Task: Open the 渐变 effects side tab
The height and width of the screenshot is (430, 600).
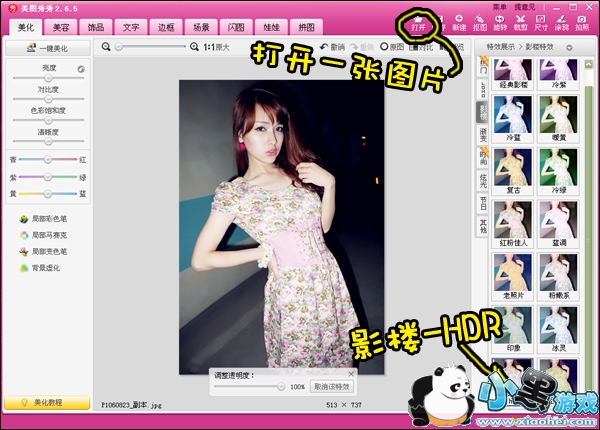Action: (x=483, y=135)
